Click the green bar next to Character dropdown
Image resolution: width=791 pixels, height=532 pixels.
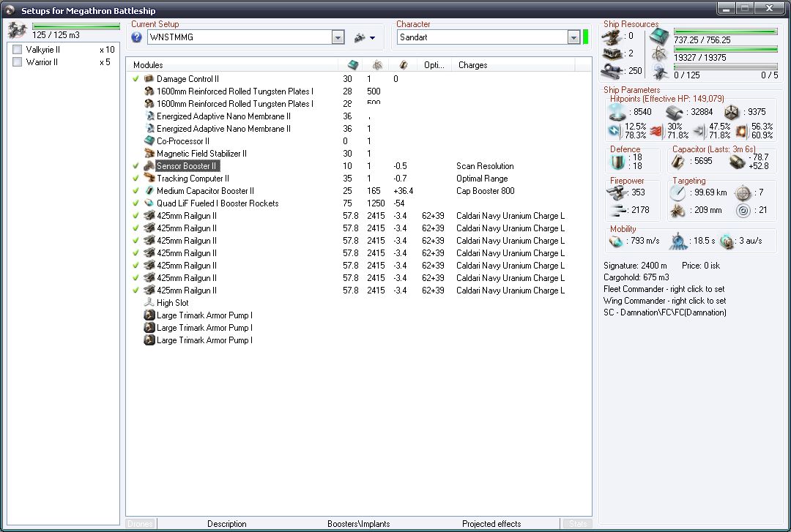click(586, 37)
